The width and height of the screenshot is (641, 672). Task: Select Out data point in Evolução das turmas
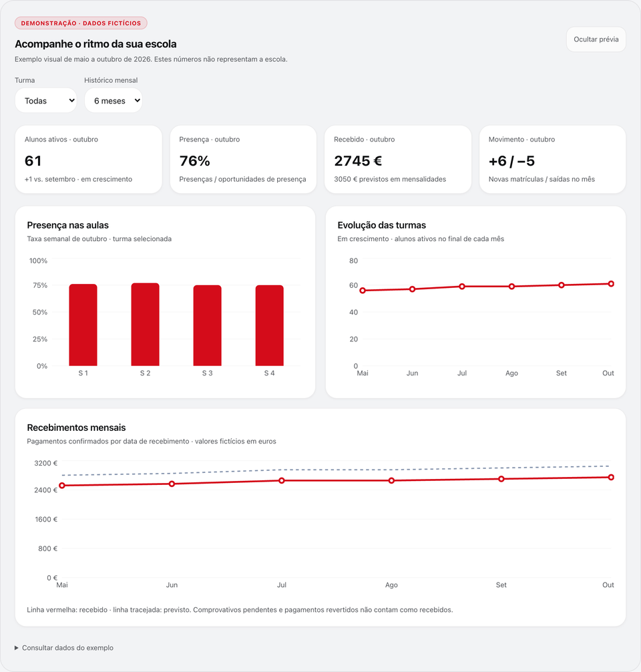[x=611, y=284]
